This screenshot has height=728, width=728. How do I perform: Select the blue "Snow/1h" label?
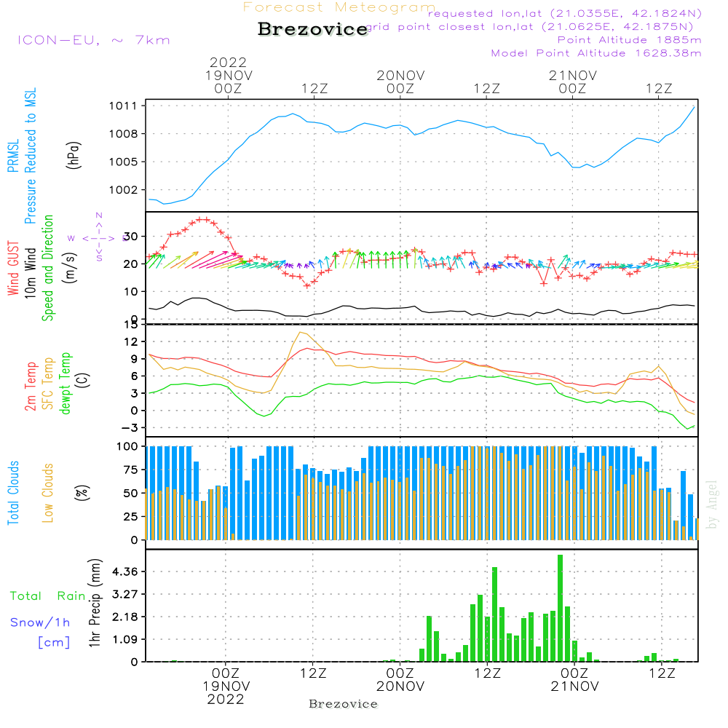40,622
